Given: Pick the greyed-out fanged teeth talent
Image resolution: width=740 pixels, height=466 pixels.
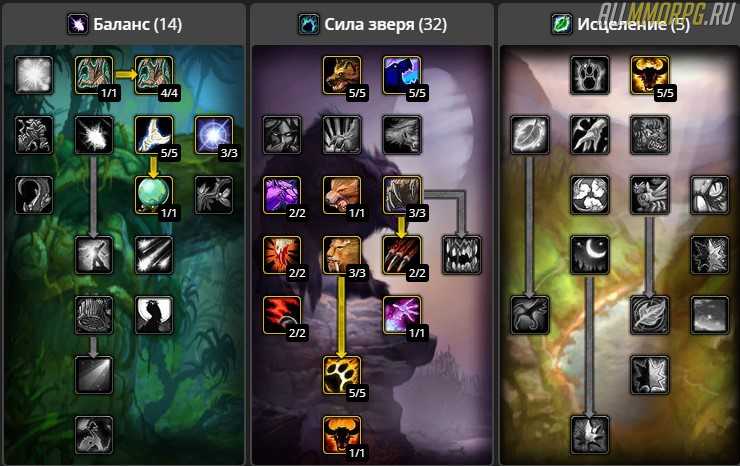Looking at the screenshot, I should tap(462, 255).
